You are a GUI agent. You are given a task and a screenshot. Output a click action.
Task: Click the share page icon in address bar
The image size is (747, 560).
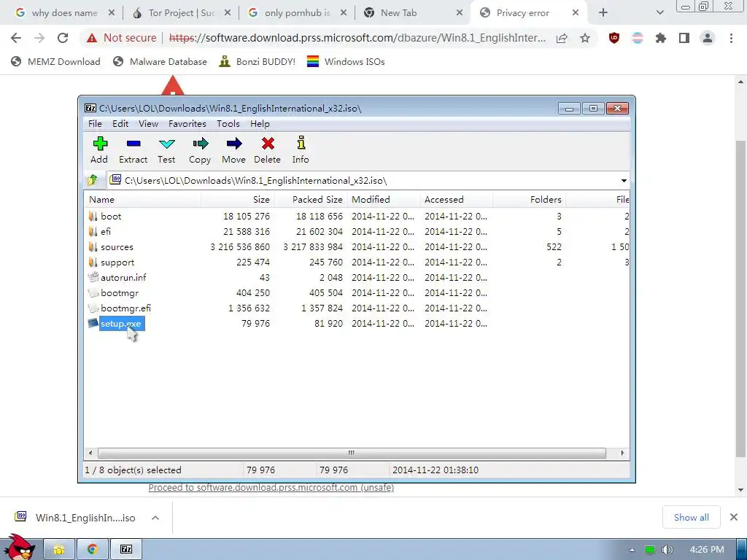(562, 38)
